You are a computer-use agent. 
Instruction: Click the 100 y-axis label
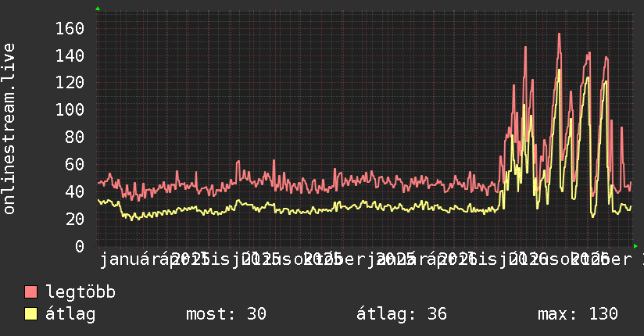click(70, 109)
